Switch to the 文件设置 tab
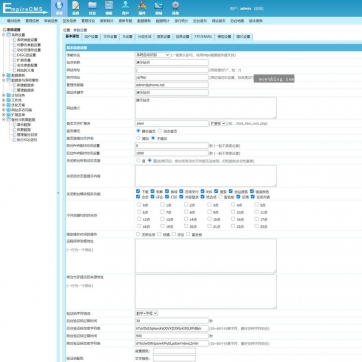362x362 pixels. tap(110, 37)
